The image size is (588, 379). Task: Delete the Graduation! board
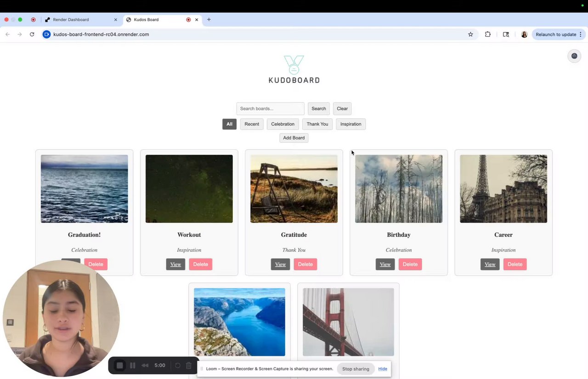[96, 264]
